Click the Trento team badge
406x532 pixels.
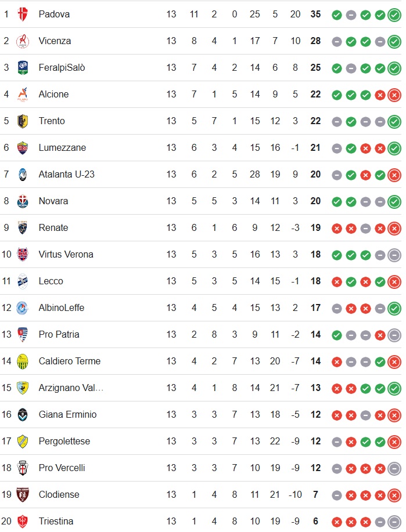pos(23,121)
